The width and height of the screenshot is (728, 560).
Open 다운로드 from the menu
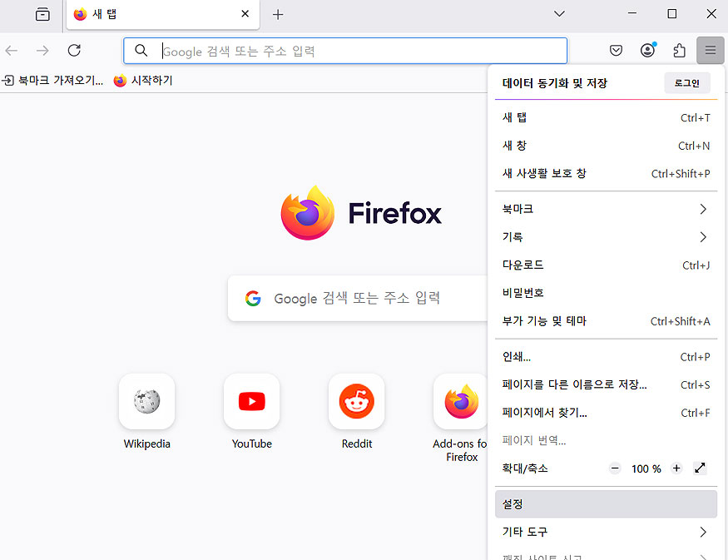click(x=606, y=265)
